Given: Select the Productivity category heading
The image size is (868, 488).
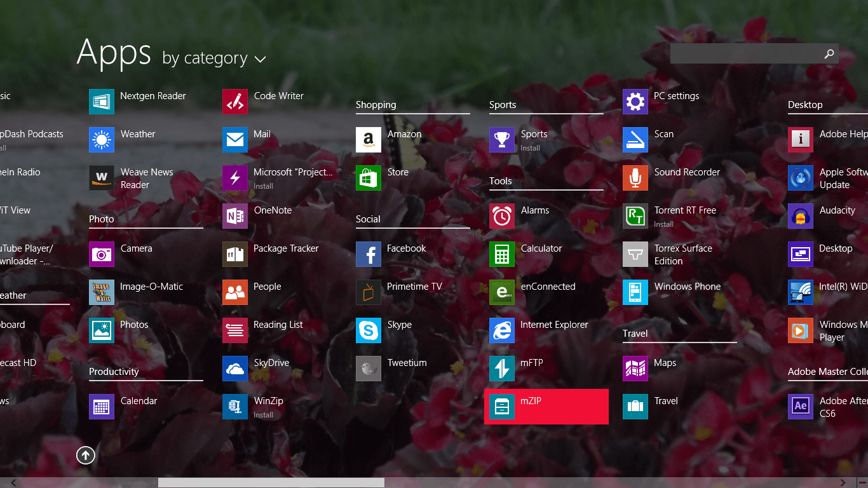Looking at the screenshot, I should click(x=114, y=372).
